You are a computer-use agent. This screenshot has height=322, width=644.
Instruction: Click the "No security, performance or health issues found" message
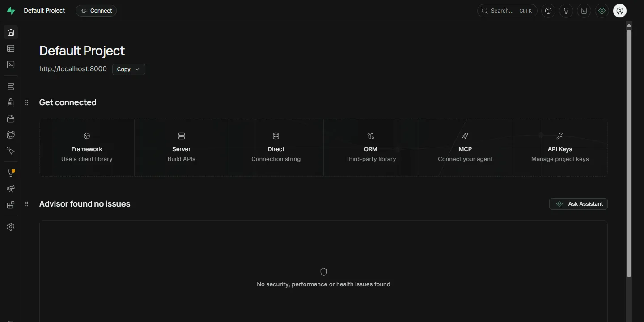(x=323, y=284)
